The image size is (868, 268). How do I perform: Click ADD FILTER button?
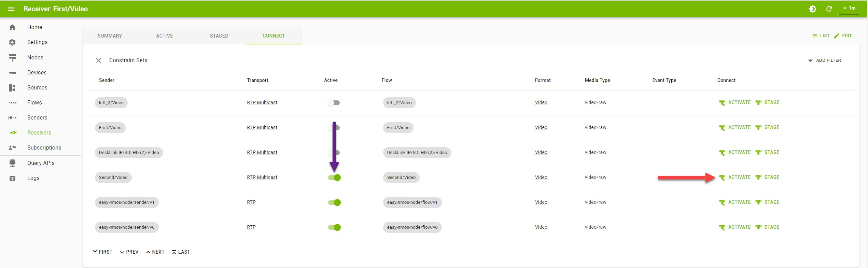point(824,60)
